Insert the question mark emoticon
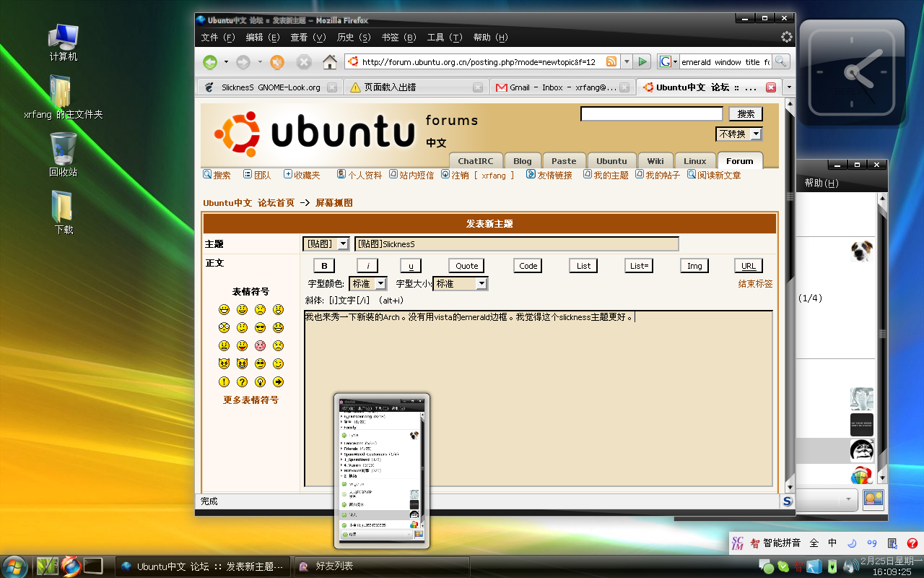This screenshot has width=924, height=578. (x=242, y=381)
